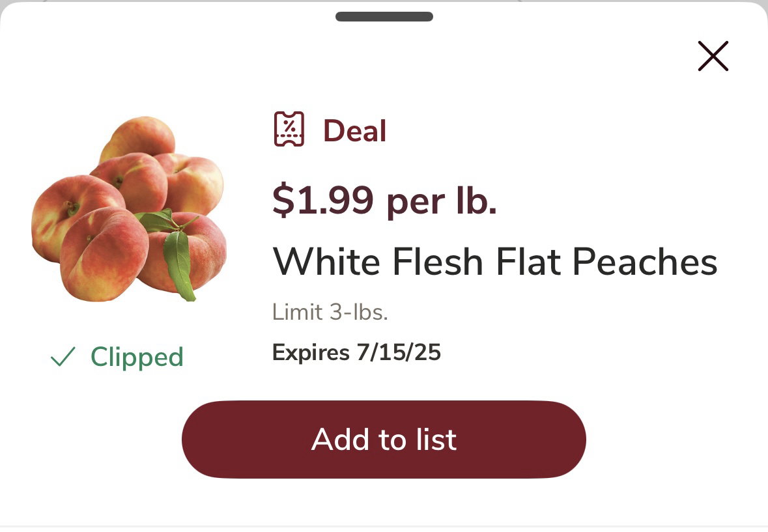Tap the word Expires in the expiry line
The height and width of the screenshot is (532, 768).
[311, 353]
